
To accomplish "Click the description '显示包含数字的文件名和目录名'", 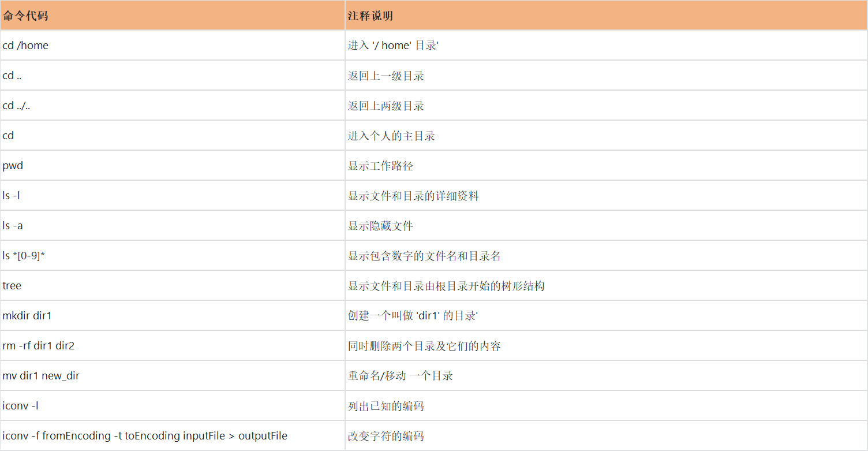I will click(424, 256).
